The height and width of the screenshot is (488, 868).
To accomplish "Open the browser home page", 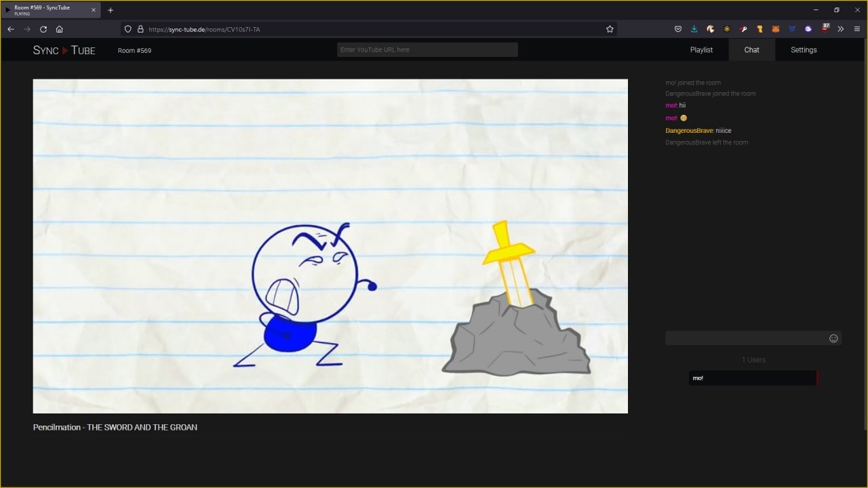I will pos(60,29).
